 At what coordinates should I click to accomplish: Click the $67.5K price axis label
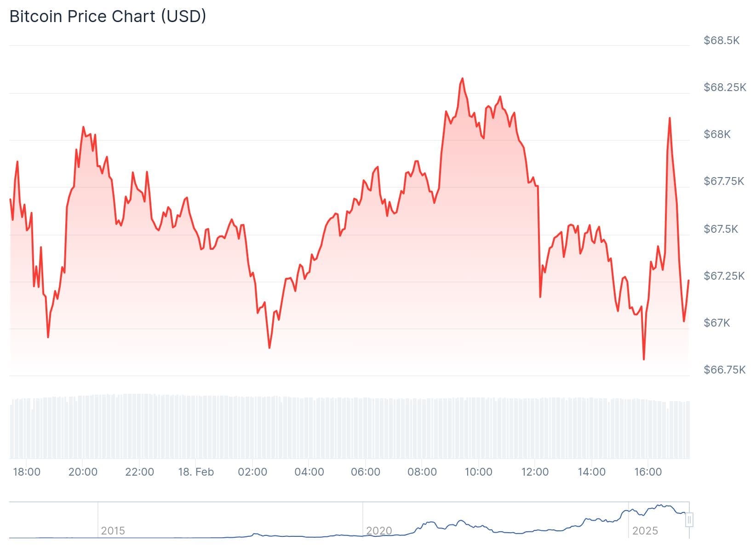pyautogui.click(x=720, y=229)
